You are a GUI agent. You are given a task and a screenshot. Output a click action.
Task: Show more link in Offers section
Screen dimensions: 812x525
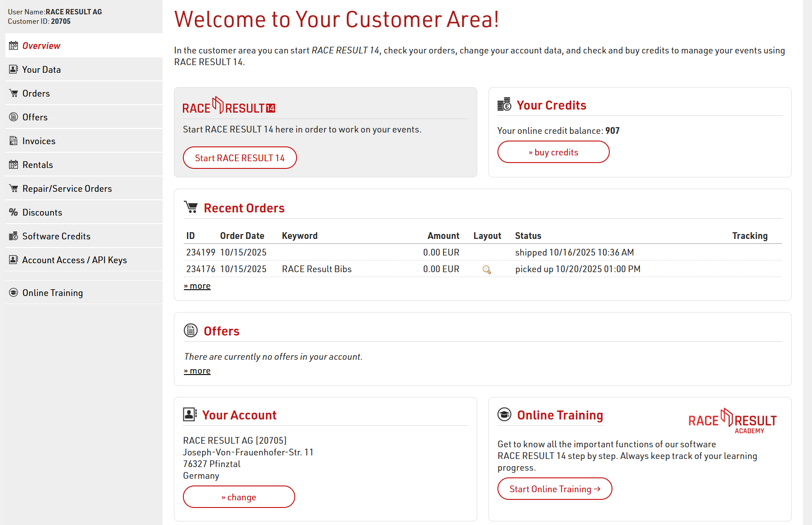click(x=197, y=371)
